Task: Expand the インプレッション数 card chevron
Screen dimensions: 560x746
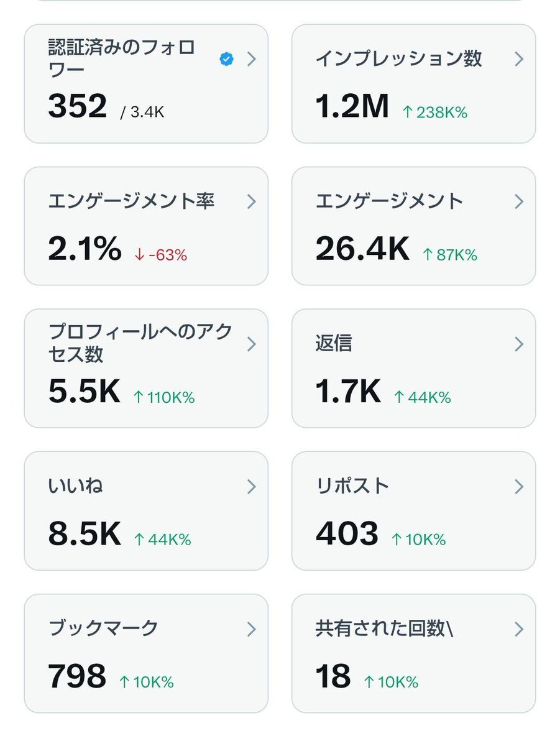Action: click(519, 59)
